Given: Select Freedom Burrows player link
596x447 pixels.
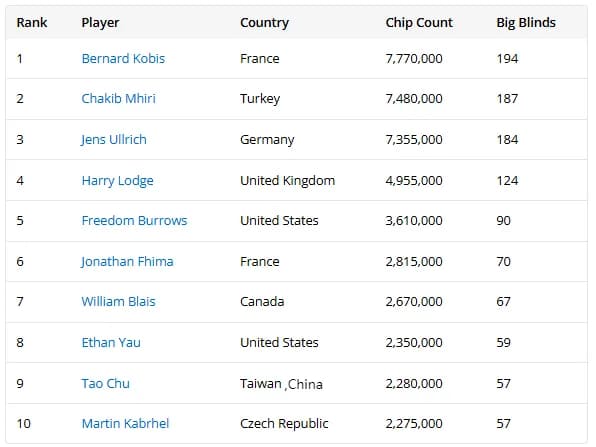Looking at the screenshot, I should [134, 220].
